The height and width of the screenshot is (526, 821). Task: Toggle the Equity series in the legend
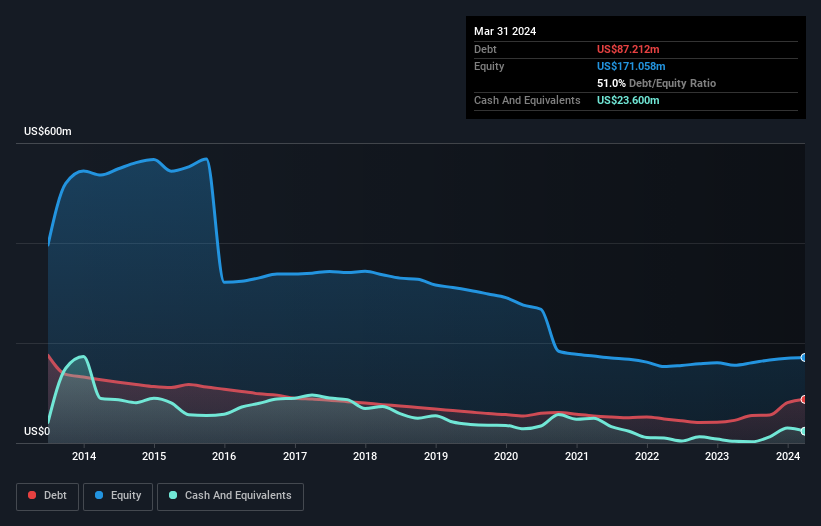click(118, 496)
